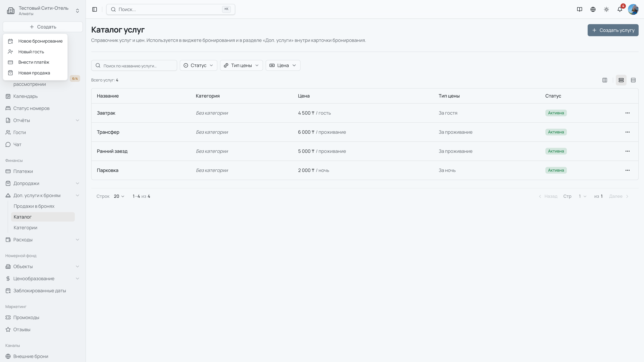
Task: Open Календарь in the sidebar
Action: 42,96
